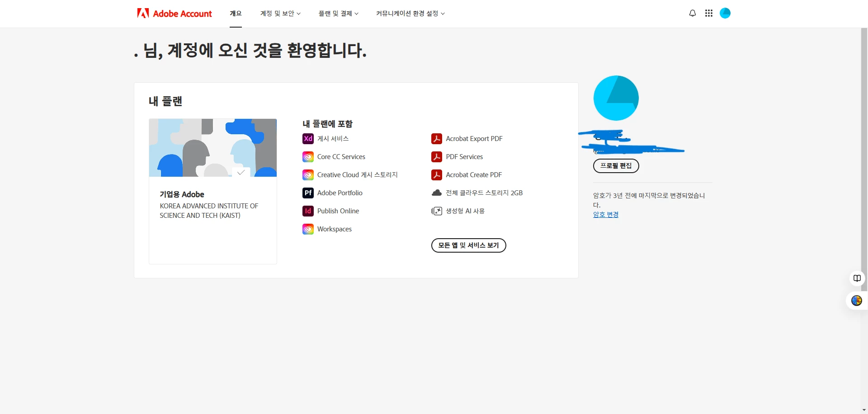The width and height of the screenshot is (868, 414).
Task: Click the 기업용 Adobe plan card image
Action: point(213,148)
